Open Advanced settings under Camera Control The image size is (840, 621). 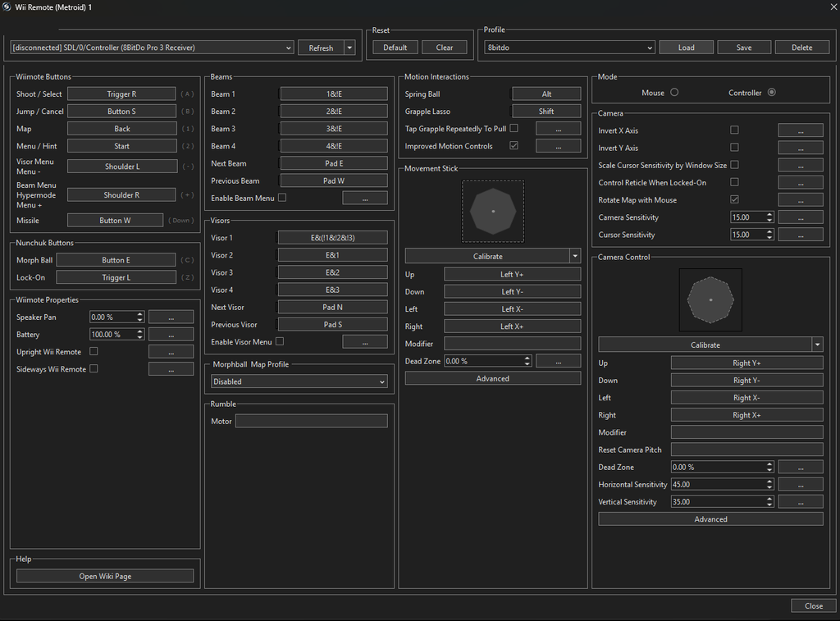tap(710, 519)
